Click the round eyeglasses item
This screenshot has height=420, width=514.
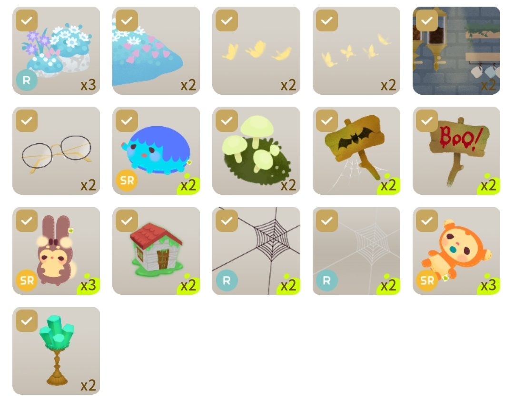pos(56,150)
